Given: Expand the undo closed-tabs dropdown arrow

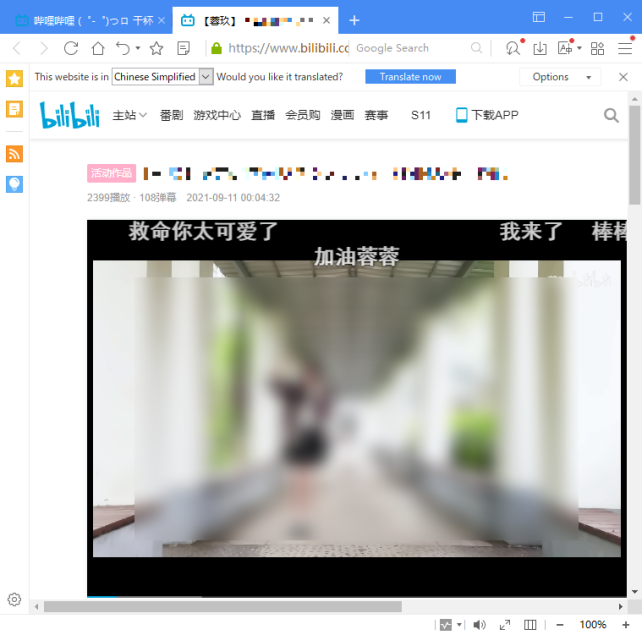Looking at the screenshot, I should point(138,48).
